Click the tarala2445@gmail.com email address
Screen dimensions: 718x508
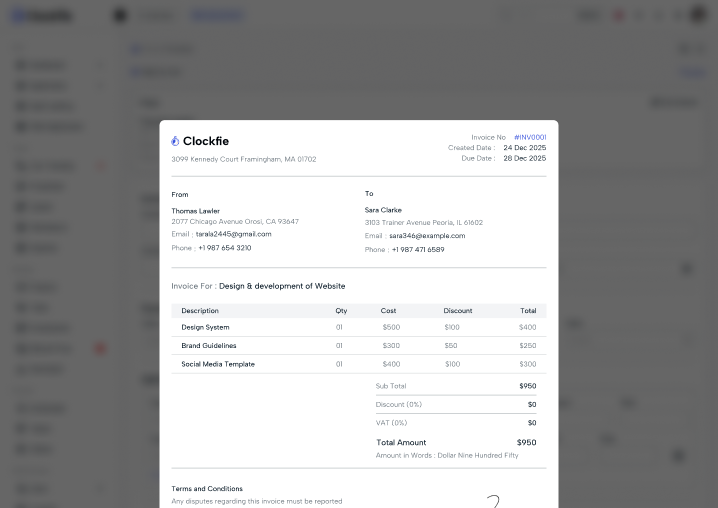point(234,234)
